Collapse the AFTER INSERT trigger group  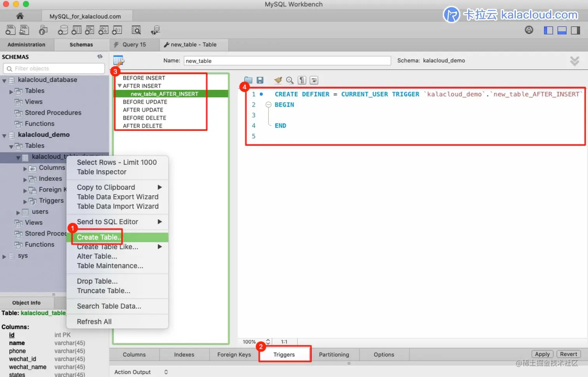coord(120,86)
